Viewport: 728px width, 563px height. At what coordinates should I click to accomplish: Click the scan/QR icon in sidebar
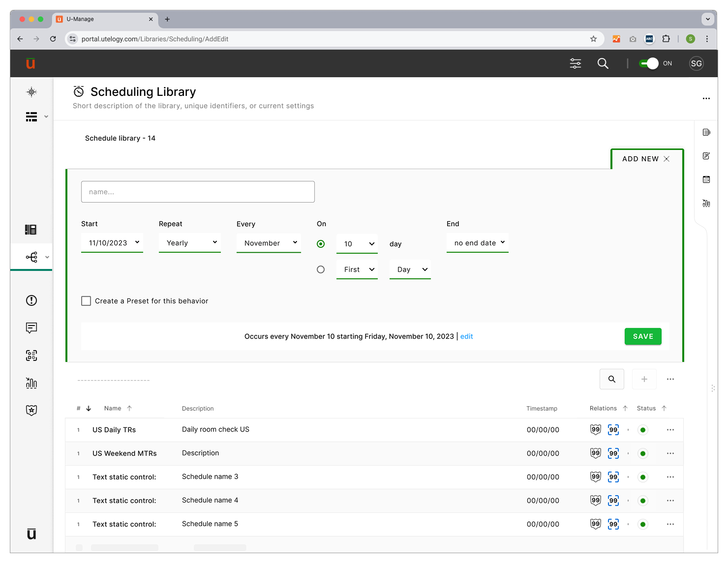pos(31,356)
